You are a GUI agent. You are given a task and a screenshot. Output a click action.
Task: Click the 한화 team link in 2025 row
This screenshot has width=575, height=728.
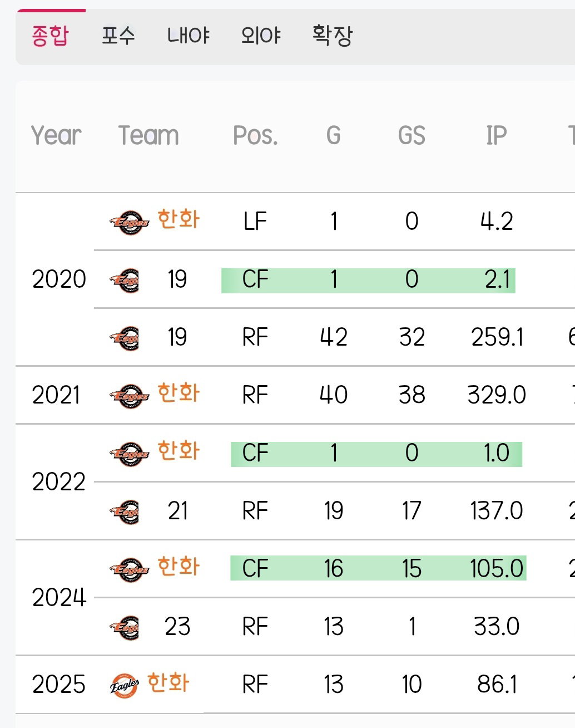(x=168, y=682)
